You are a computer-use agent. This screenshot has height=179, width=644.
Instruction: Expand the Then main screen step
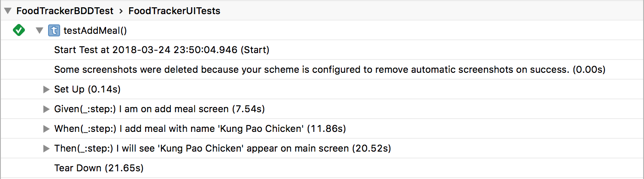pos(46,149)
